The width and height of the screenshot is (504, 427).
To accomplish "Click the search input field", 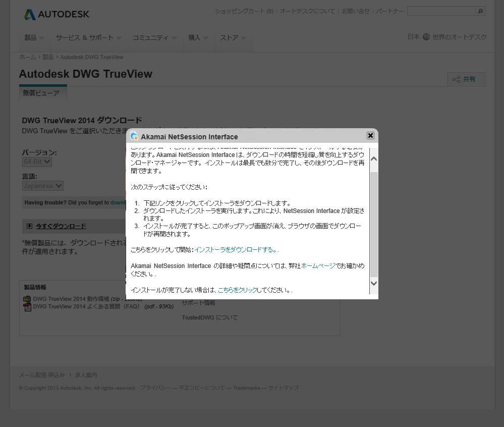I will point(441,11).
